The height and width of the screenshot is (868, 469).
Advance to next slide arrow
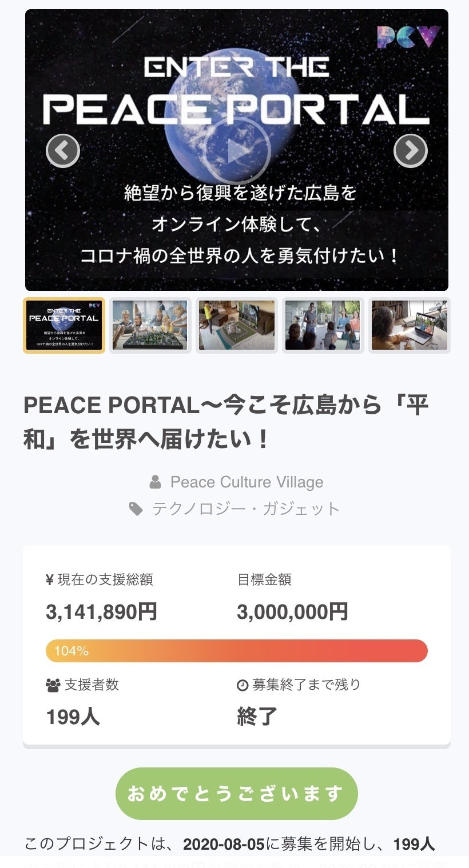coord(411,151)
